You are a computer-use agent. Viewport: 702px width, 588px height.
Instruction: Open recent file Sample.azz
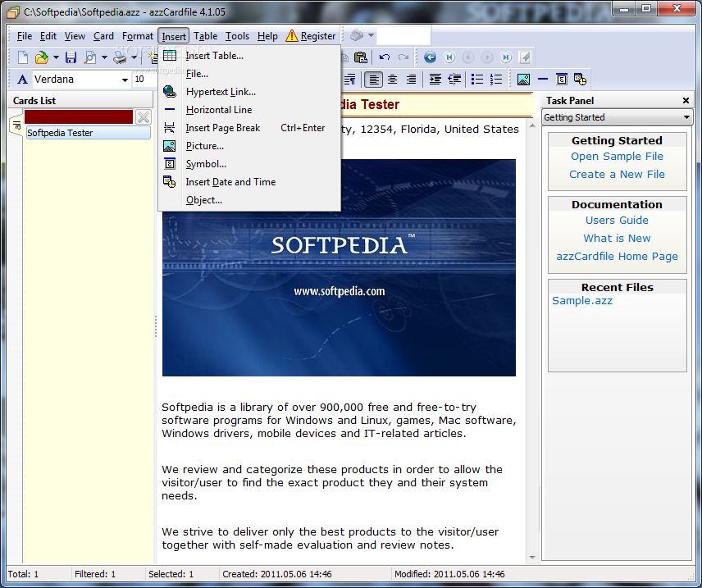581,300
